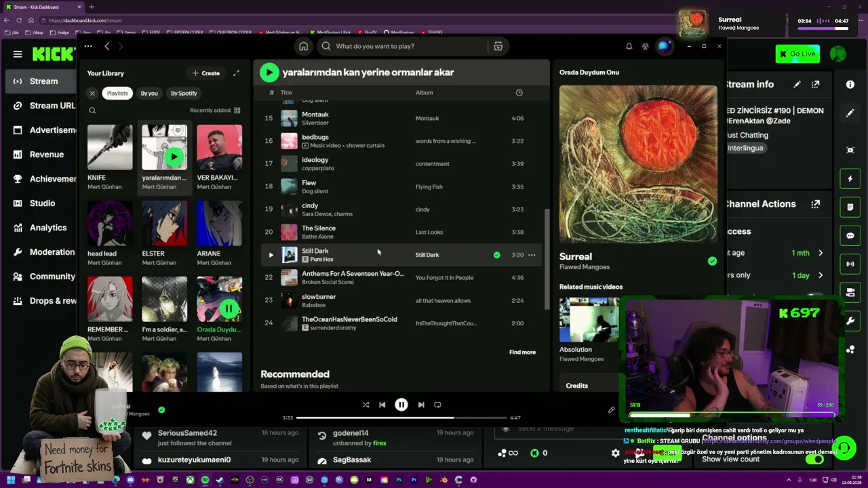The image size is (868, 488).
Task: Search in Your Library with the magnifier icon
Action: pyautogui.click(x=92, y=110)
